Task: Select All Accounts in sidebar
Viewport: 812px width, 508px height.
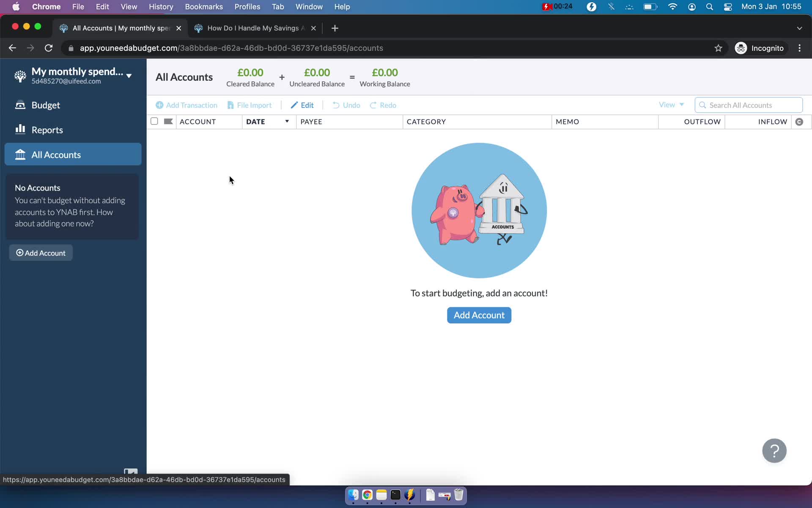Action: (x=73, y=155)
